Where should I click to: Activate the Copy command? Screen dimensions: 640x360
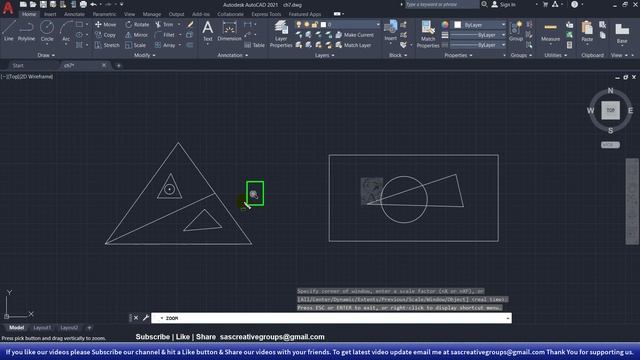pyautogui.click(x=105, y=35)
